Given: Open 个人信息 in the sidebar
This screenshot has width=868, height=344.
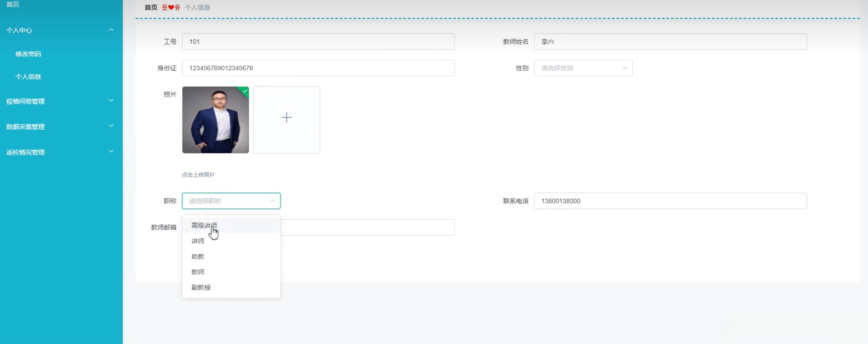Looking at the screenshot, I should [28, 77].
